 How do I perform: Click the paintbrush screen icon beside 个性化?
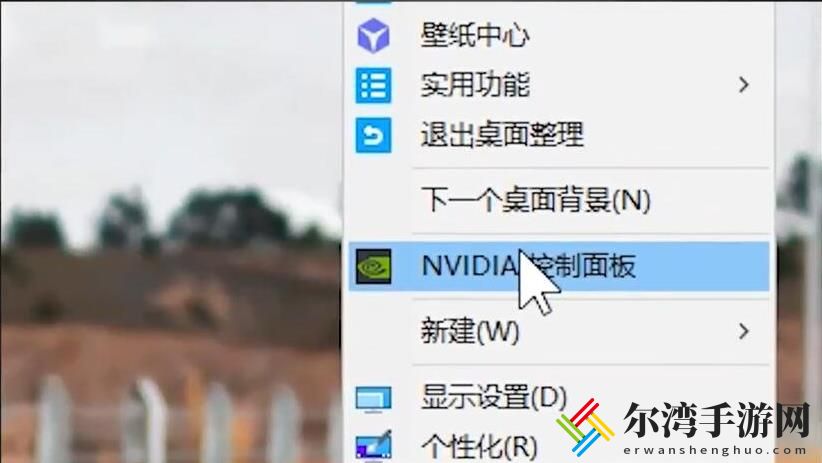point(373,446)
